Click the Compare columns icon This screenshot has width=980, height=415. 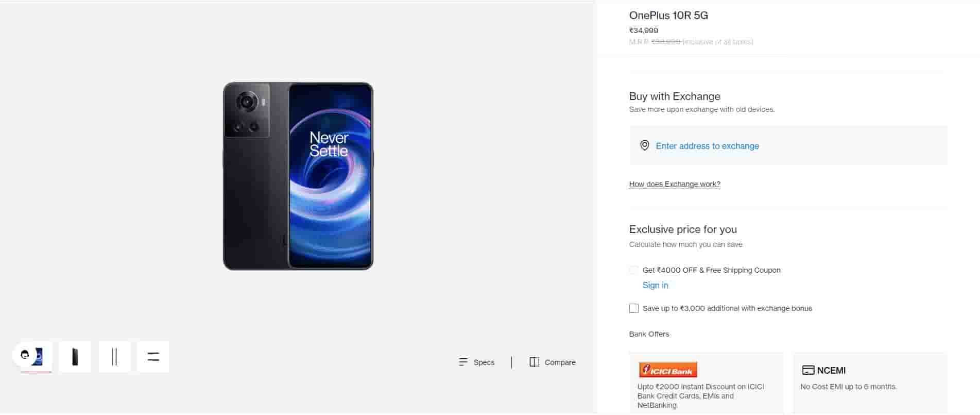pos(534,362)
